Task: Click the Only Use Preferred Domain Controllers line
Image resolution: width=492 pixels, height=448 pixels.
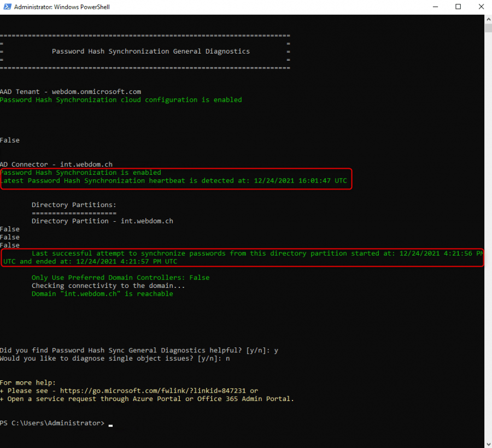Action: pos(120,277)
